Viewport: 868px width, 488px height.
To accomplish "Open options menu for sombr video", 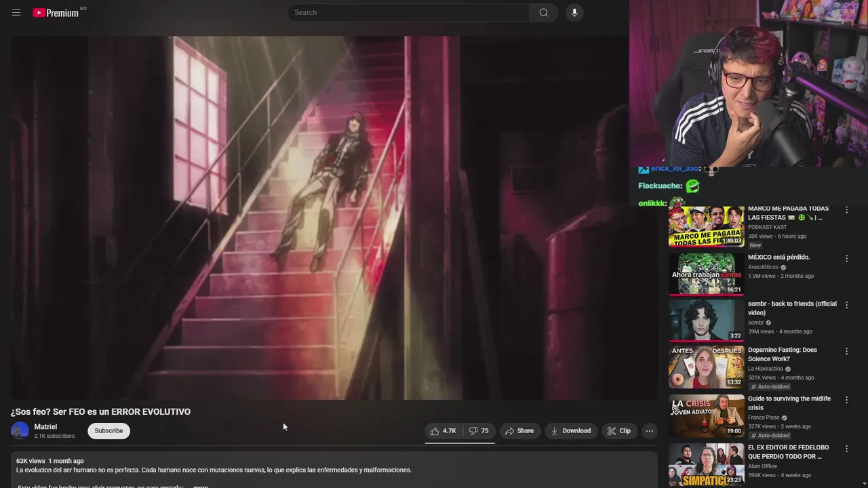I will tap(846, 305).
